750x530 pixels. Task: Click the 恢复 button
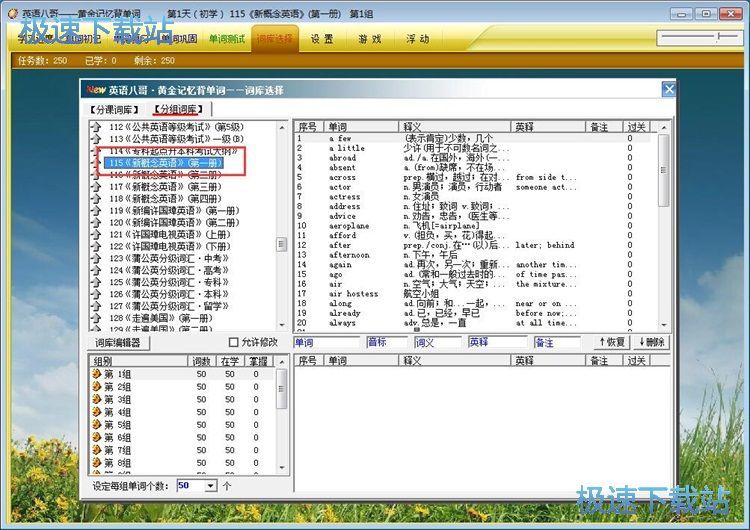610,343
